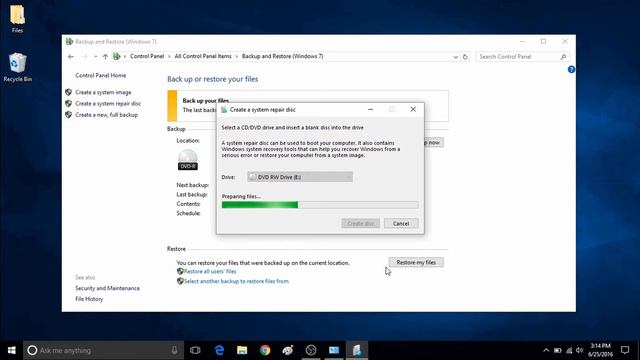Click the DVD-R backup location icon
This screenshot has height=360, width=640.
coord(188,160)
